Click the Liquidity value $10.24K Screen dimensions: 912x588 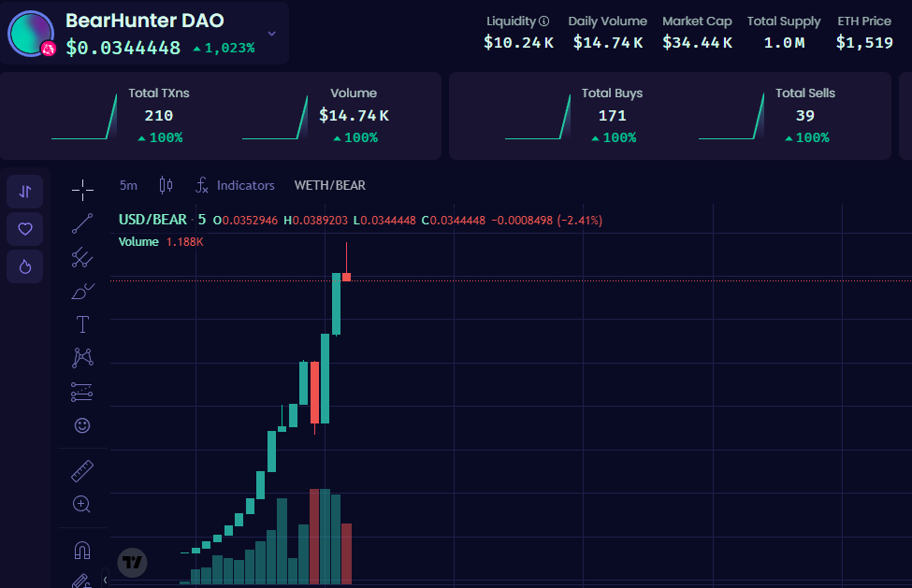pos(518,42)
